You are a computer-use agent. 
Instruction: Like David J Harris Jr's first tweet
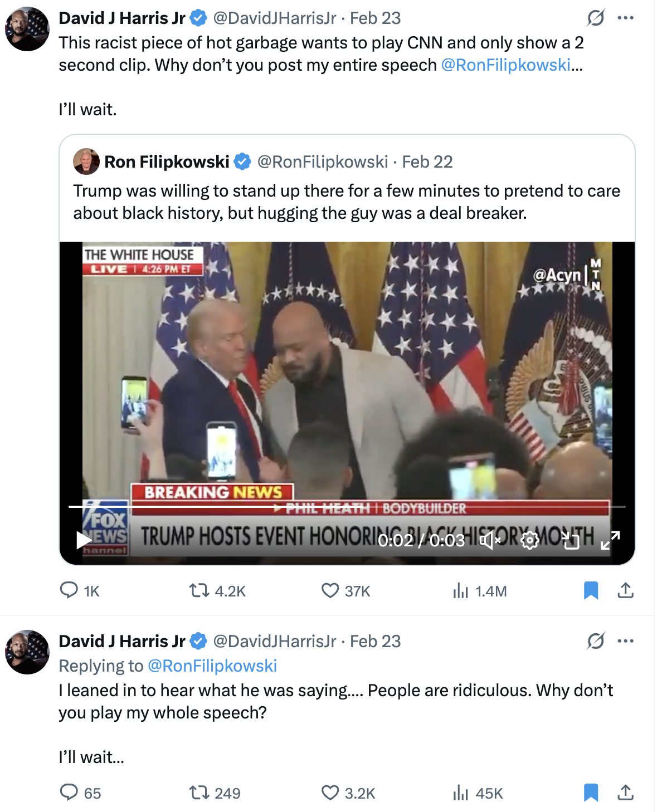point(330,591)
